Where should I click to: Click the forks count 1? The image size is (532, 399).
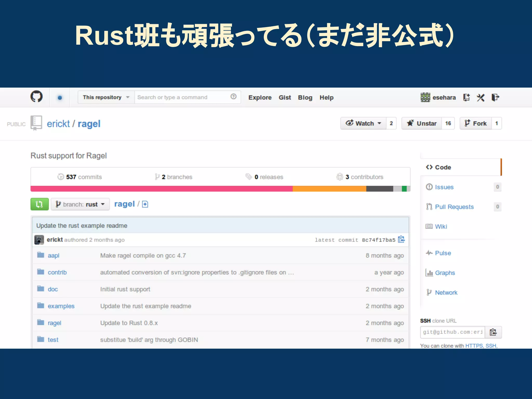tap(496, 123)
